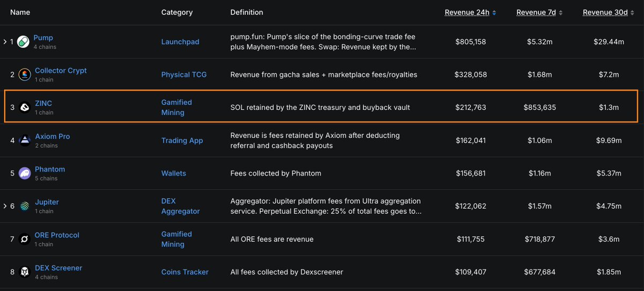This screenshot has height=291, width=644.
Task: Sort table by Revenue 30d header
Action: tap(605, 12)
